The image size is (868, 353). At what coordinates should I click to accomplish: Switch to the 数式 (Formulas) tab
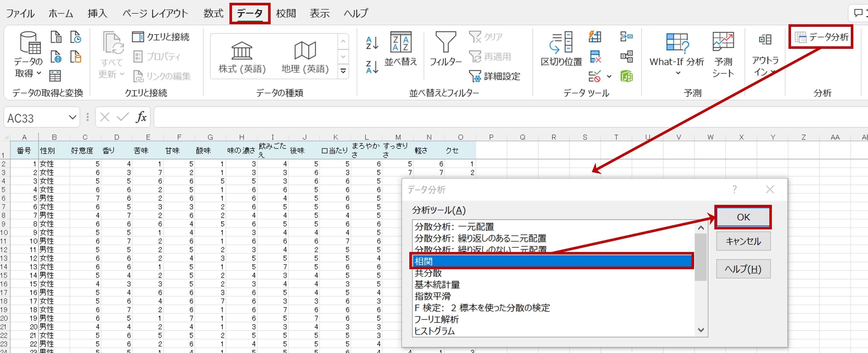[213, 14]
